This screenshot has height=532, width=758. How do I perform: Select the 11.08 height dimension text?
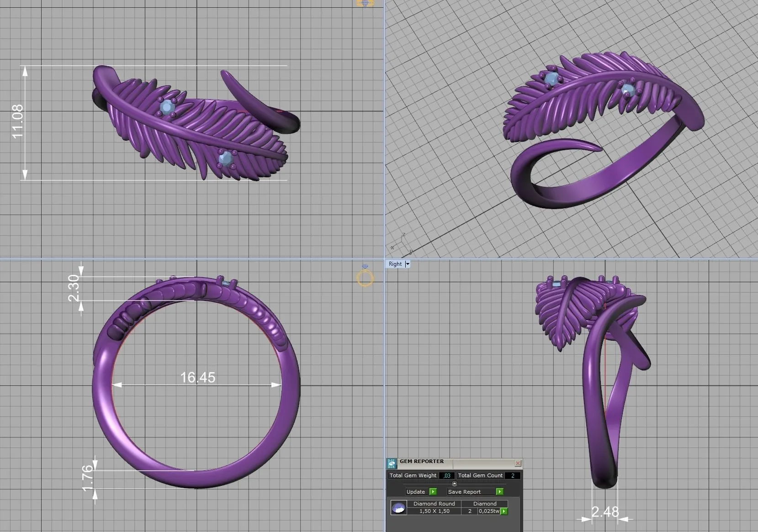(17, 121)
